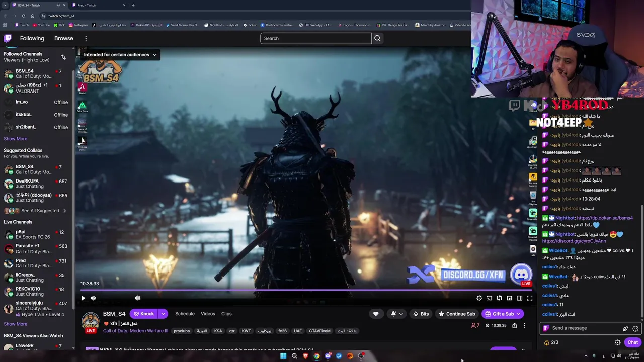Click the Windows Start button in taskbar
Image resolution: width=644 pixels, height=362 pixels.
point(283,356)
